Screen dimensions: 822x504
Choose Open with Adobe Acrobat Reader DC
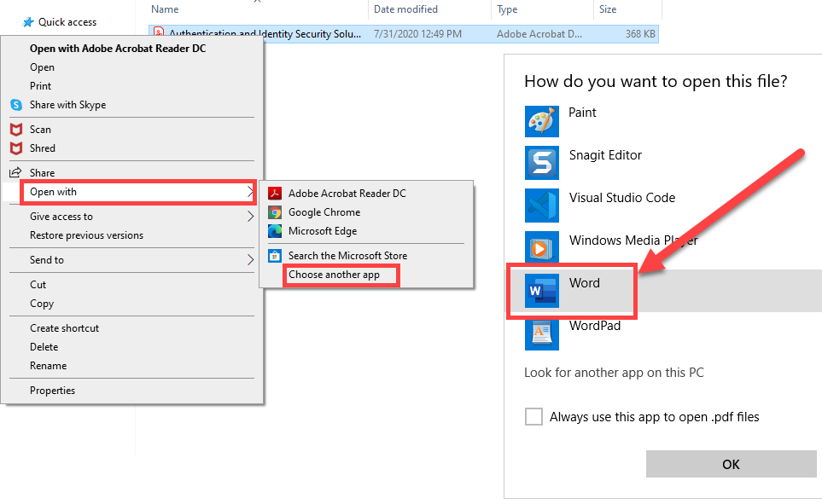[x=118, y=49]
